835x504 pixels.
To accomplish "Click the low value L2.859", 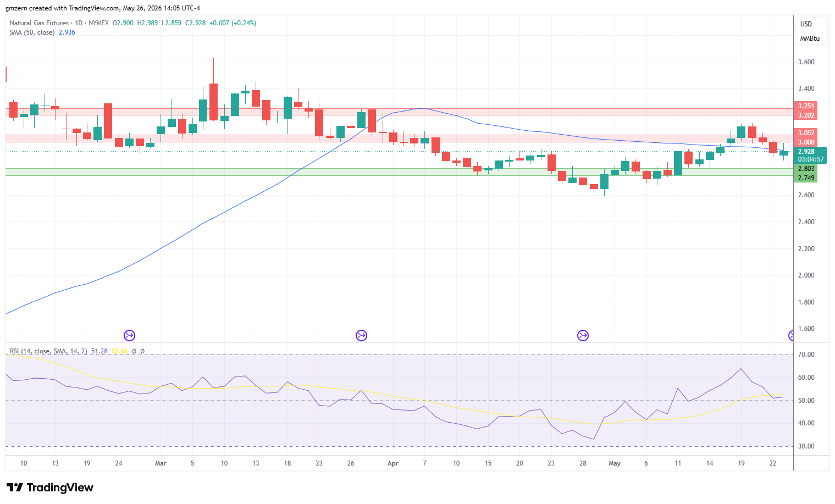I will tap(172, 23).
